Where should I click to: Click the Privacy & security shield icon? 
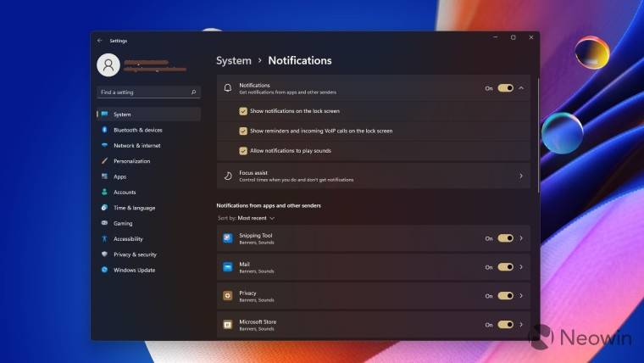point(105,254)
